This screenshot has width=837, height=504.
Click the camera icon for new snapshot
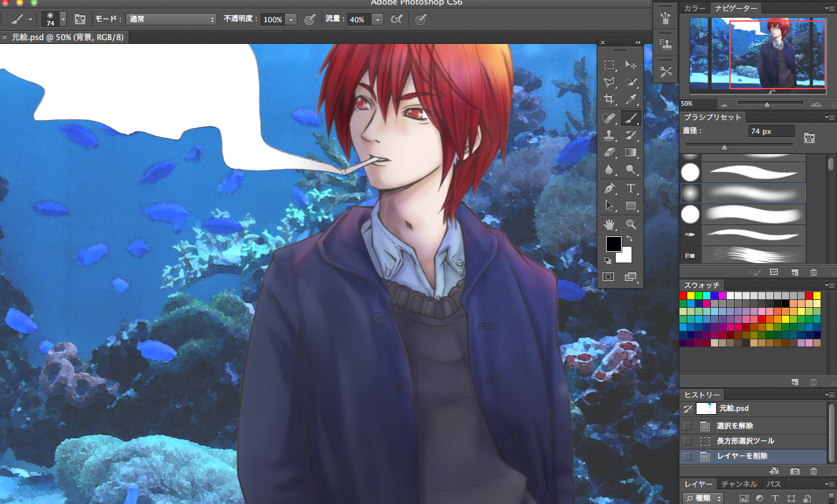(795, 471)
